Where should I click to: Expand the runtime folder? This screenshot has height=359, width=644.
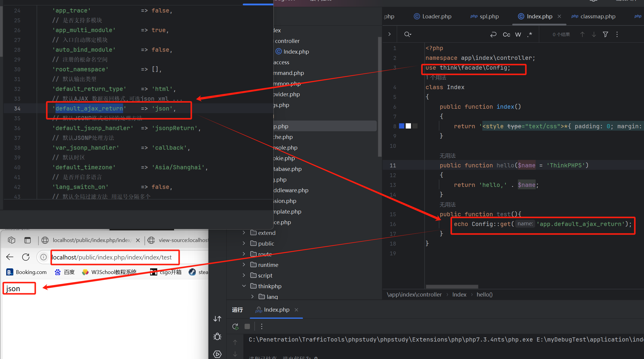point(244,265)
